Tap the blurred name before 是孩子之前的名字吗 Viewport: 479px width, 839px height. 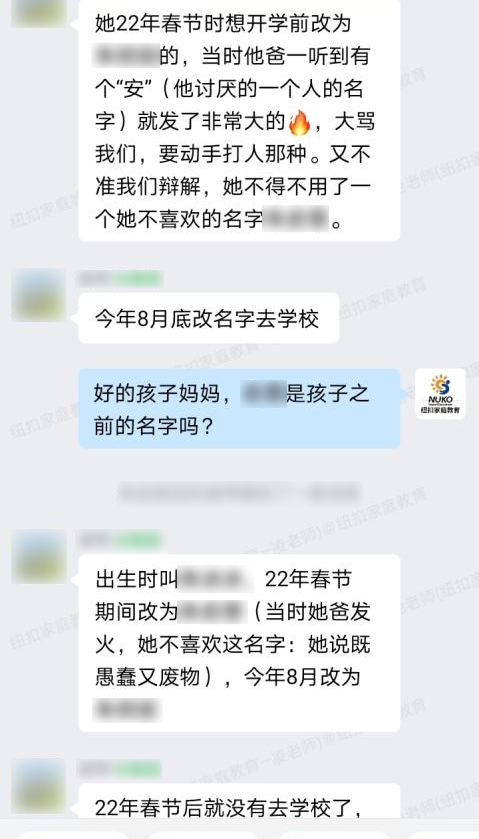coord(263,394)
